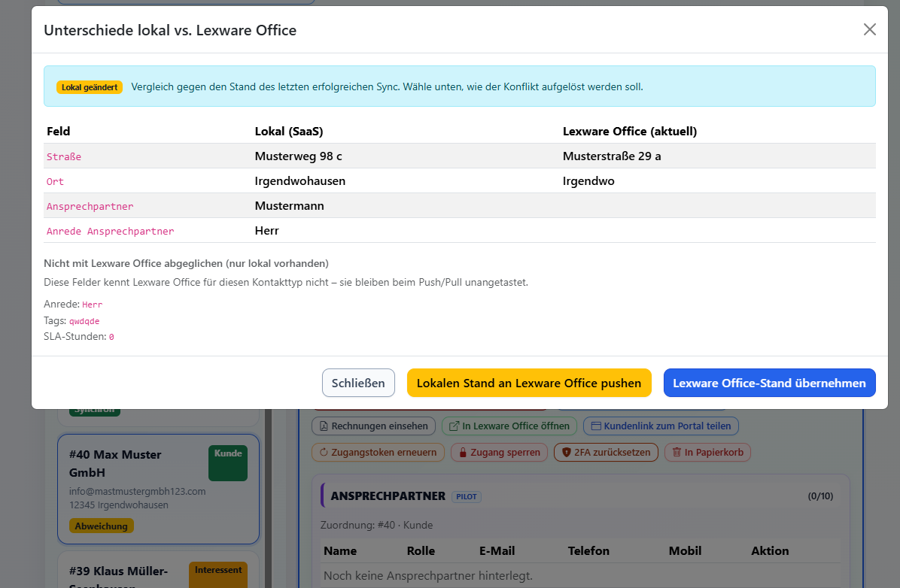
Task: Click Lexware value Musterstraße 29 a
Action: (x=612, y=156)
